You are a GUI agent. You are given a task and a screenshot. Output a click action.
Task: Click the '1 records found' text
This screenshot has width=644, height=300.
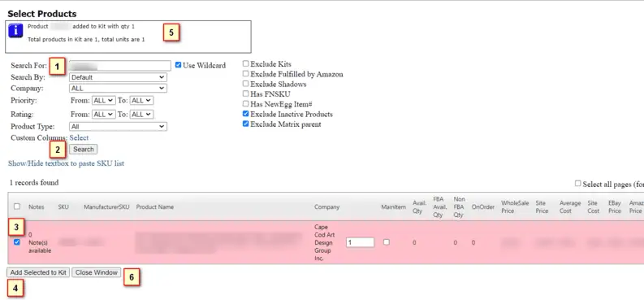(x=34, y=182)
